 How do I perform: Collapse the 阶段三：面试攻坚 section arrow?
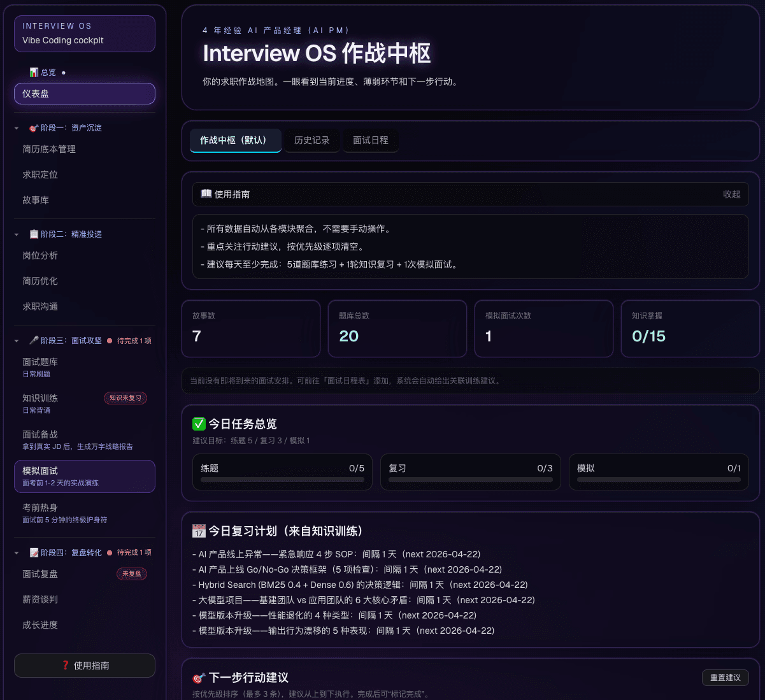pos(17,341)
